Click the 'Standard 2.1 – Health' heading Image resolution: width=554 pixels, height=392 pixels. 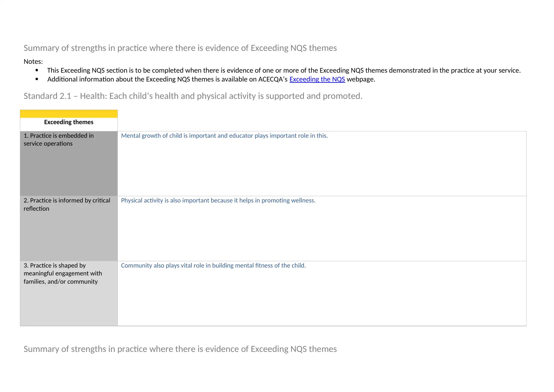(x=193, y=96)
